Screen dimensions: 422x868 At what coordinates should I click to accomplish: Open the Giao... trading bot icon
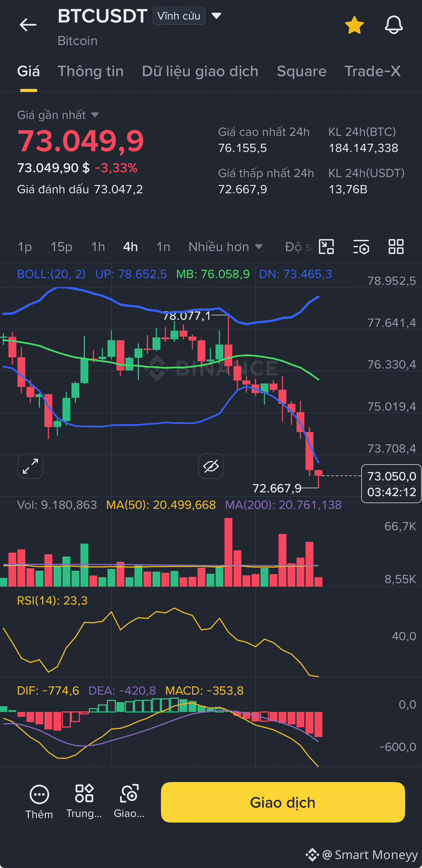129,802
